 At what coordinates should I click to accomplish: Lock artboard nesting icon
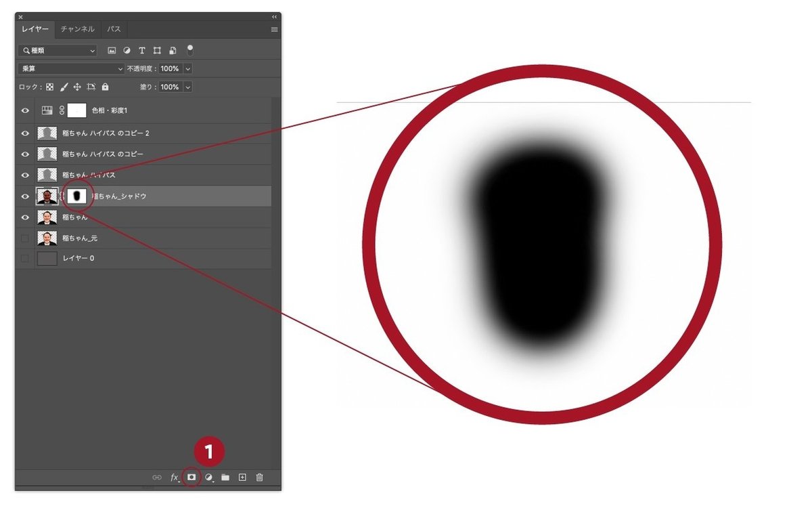click(x=91, y=87)
